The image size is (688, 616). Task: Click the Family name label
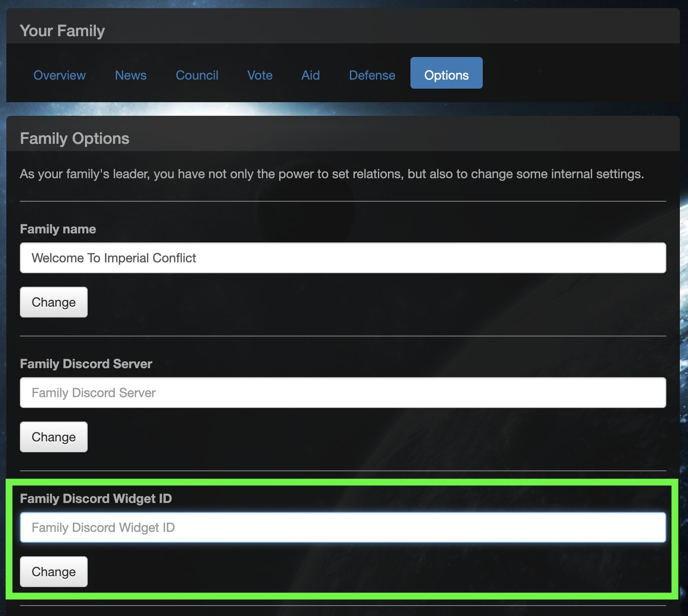(58, 229)
